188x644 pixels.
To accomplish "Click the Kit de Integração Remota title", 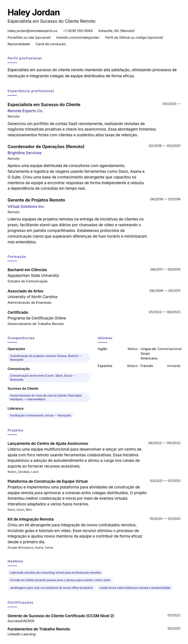I will click(31, 519).
